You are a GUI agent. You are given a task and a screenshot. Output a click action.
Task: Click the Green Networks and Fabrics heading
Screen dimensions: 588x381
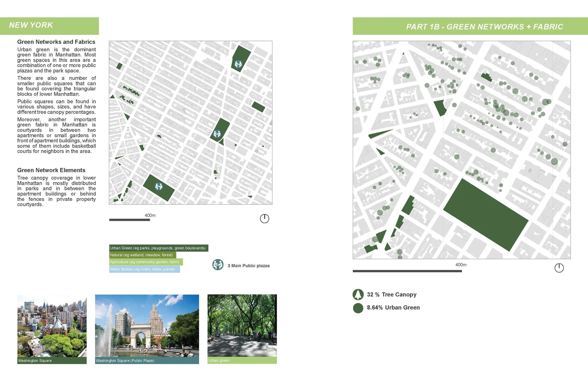click(x=56, y=42)
